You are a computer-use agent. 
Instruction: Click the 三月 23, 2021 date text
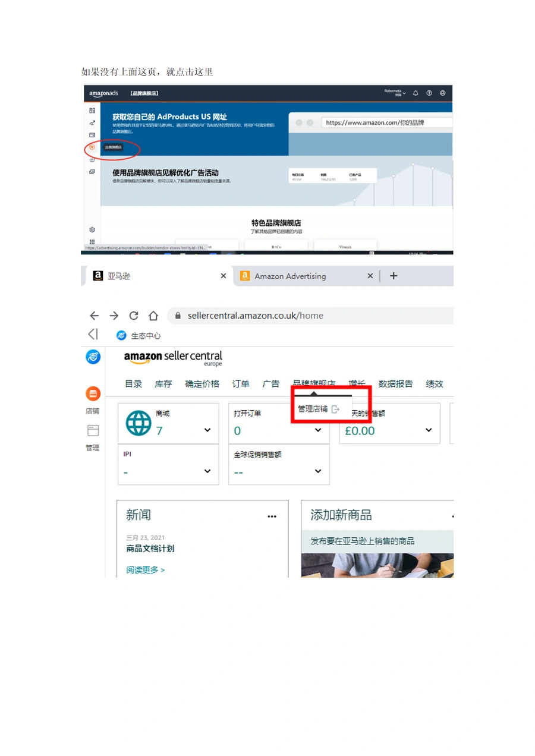point(146,538)
